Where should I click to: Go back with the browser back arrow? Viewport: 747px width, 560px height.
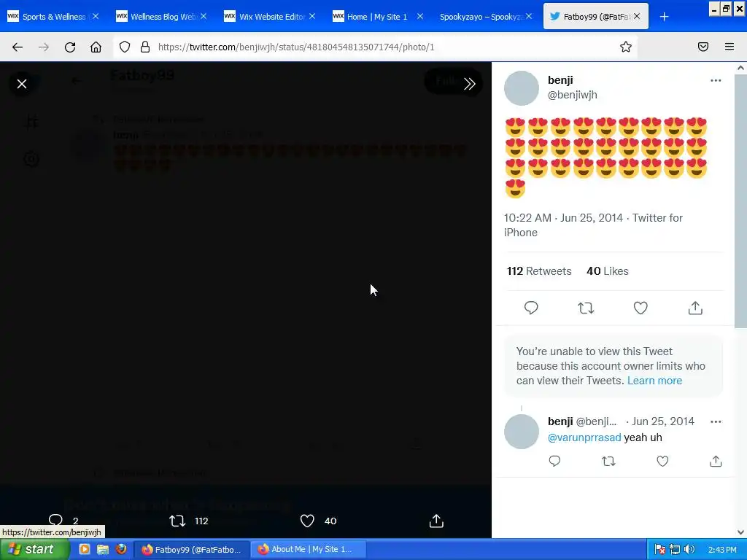18,47
